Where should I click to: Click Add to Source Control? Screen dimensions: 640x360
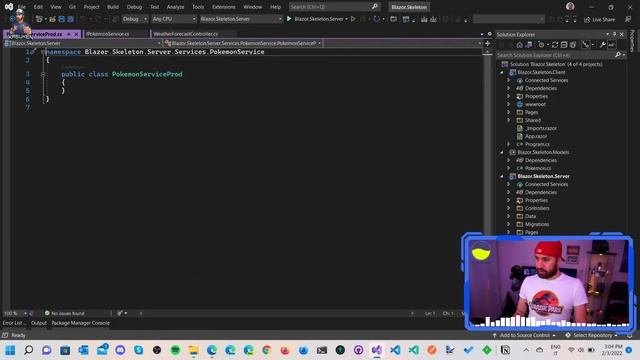pyautogui.click(x=524, y=335)
